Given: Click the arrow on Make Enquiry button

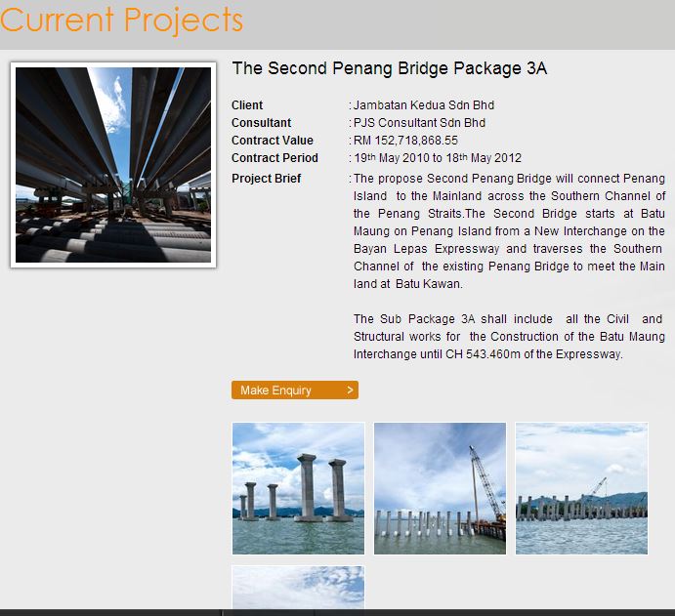Looking at the screenshot, I should pyautogui.click(x=350, y=390).
